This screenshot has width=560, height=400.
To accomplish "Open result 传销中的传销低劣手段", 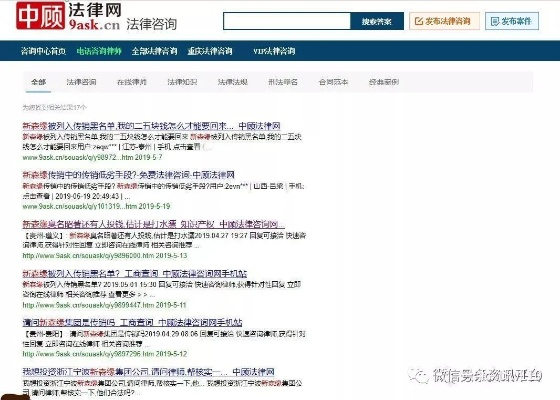I will [129, 175].
